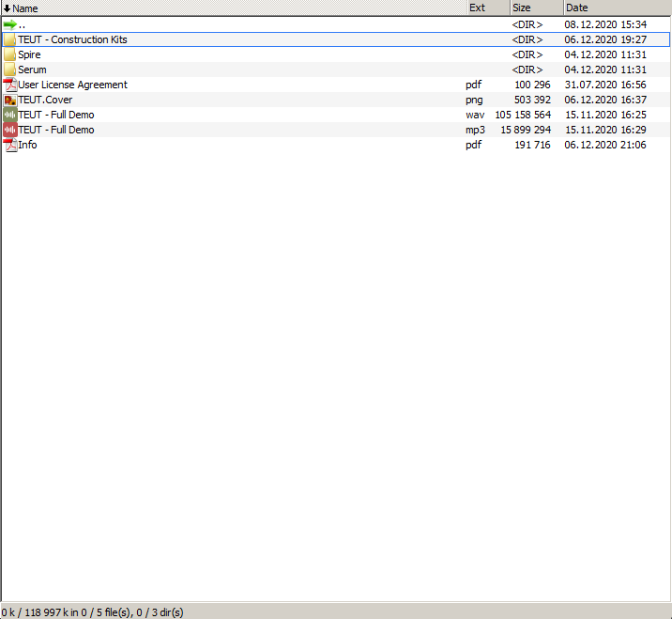This screenshot has width=672, height=619.
Task: Click the User License Agreement PDF icon
Action: coord(10,85)
